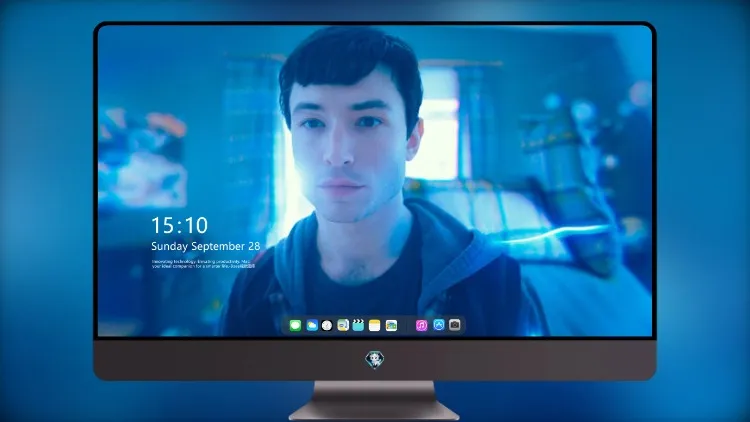Open the teal clapperboard video app
Image resolution: width=750 pixels, height=422 pixels.
pos(358,325)
